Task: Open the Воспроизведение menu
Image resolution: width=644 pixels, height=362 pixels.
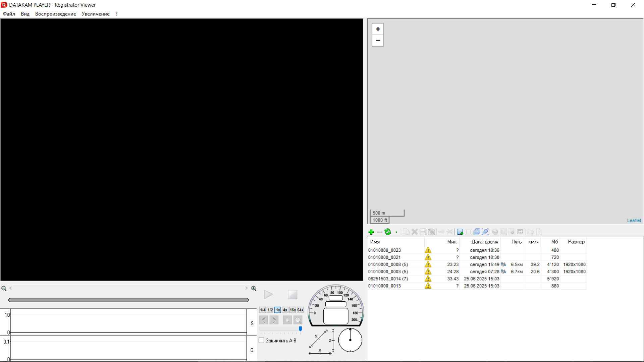Action: point(56,14)
